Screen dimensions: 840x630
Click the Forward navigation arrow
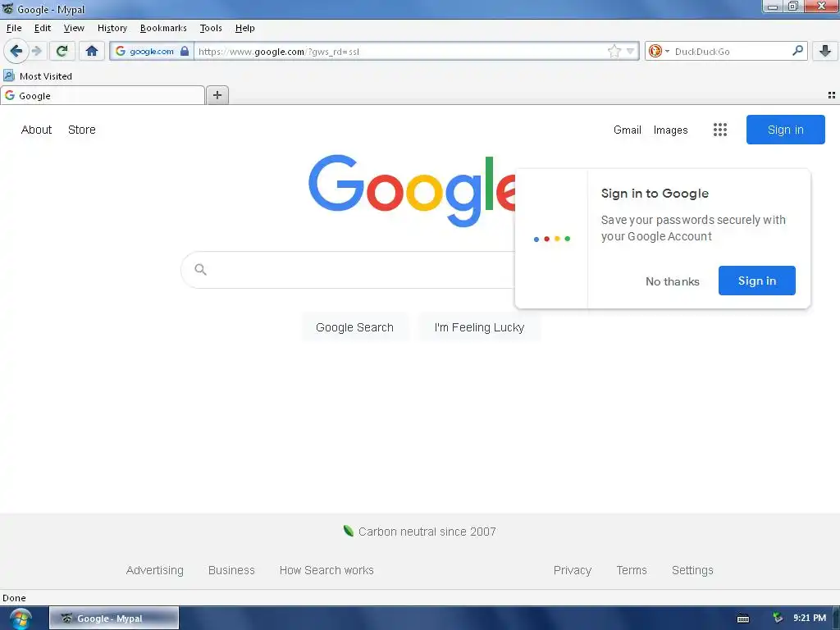36,52
